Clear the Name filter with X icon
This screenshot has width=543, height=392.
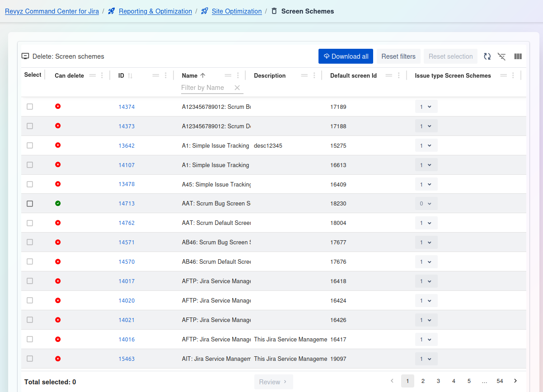(x=237, y=88)
